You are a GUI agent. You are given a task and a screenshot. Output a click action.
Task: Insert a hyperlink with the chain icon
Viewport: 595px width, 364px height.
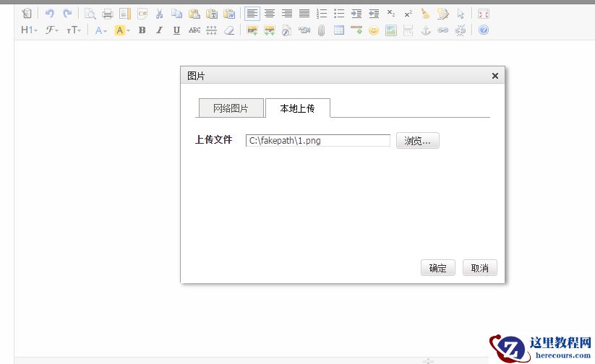pos(443,30)
